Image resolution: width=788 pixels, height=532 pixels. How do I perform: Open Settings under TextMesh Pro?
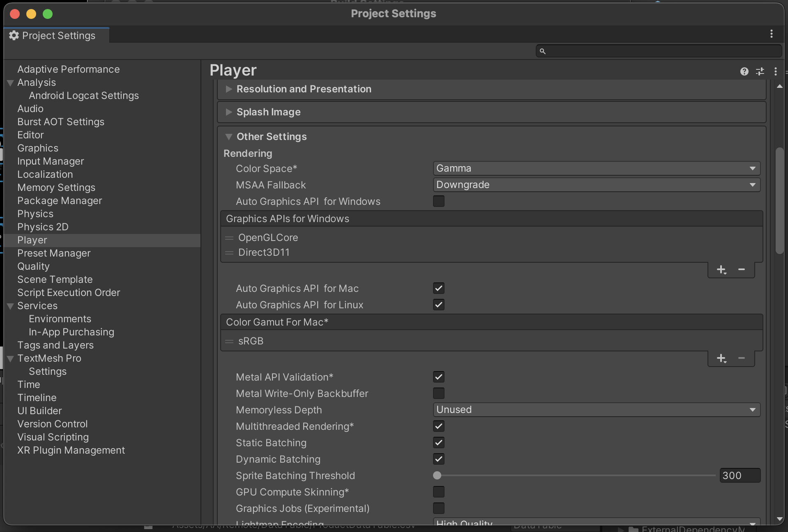tap(48, 371)
